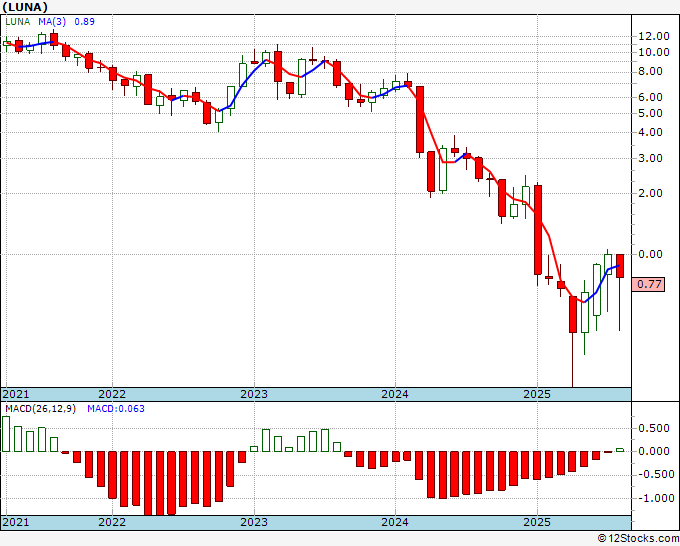Click the 0.500 MACD axis label

tap(654, 429)
